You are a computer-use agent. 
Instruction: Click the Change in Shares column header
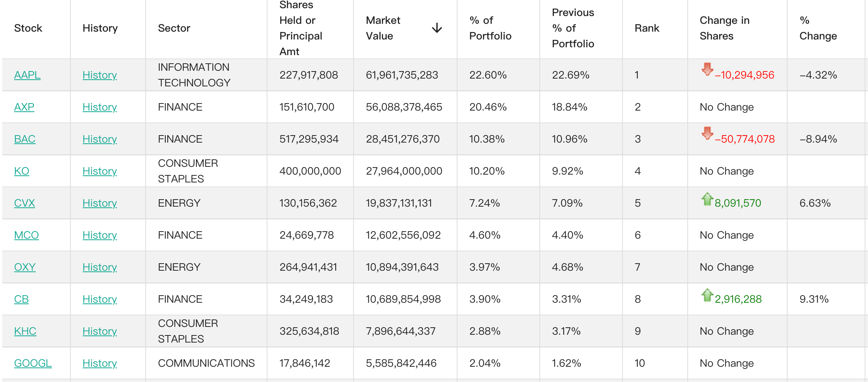coord(724,28)
